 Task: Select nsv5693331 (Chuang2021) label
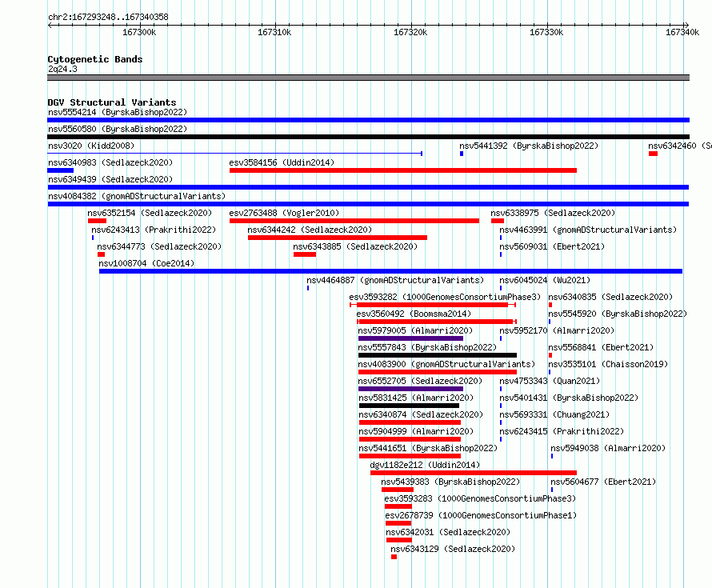click(x=555, y=414)
